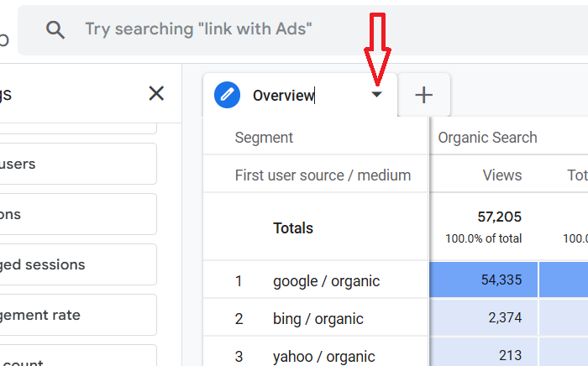Click the First user source / medium header

(323, 175)
